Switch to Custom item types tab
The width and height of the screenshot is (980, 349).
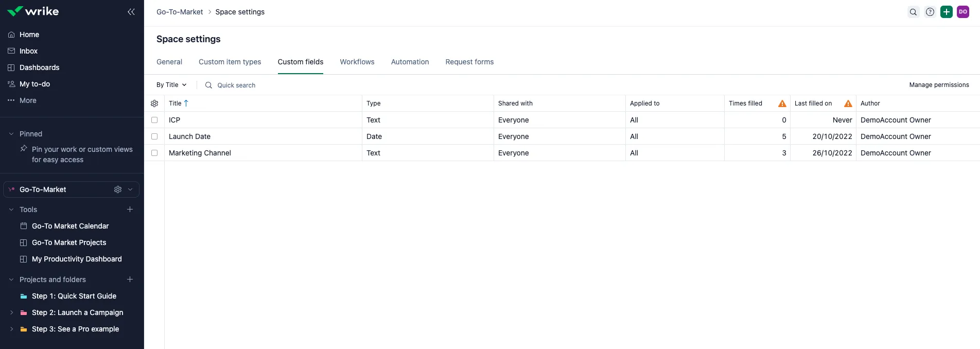point(230,62)
